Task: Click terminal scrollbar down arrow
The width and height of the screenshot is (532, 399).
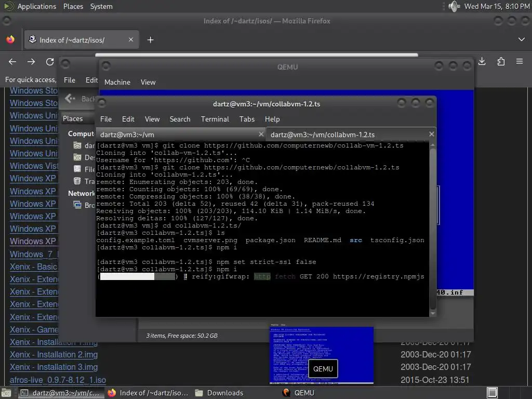Action: (x=433, y=313)
